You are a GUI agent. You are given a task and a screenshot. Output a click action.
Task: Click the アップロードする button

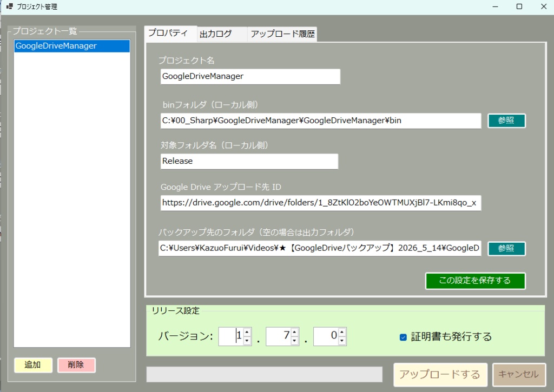(440, 375)
